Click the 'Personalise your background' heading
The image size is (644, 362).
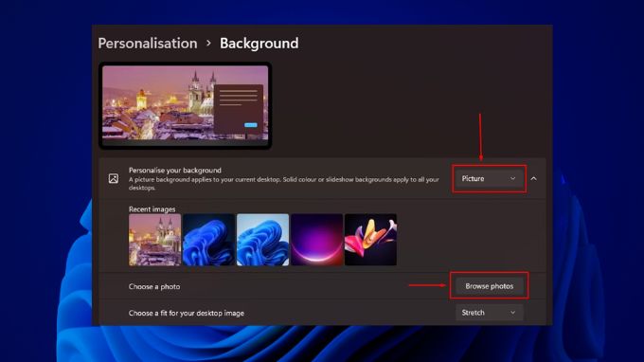[x=175, y=171]
